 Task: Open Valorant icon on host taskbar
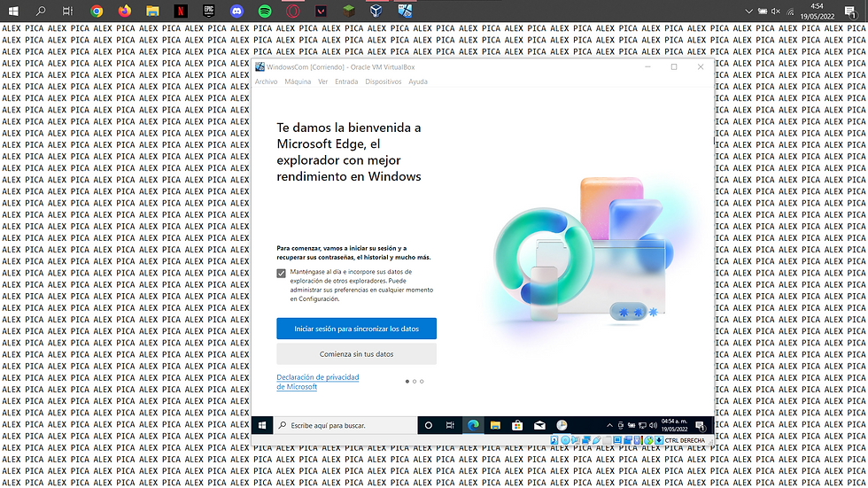[321, 11]
